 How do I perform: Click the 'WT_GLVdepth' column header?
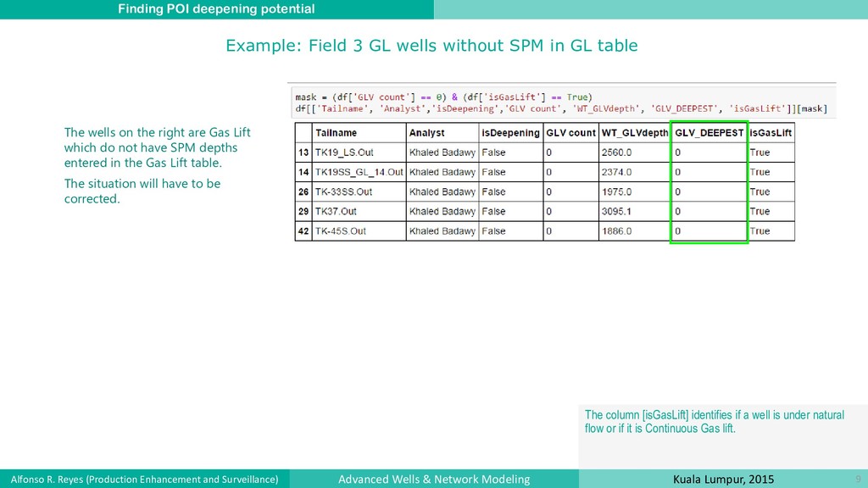[x=635, y=133]
